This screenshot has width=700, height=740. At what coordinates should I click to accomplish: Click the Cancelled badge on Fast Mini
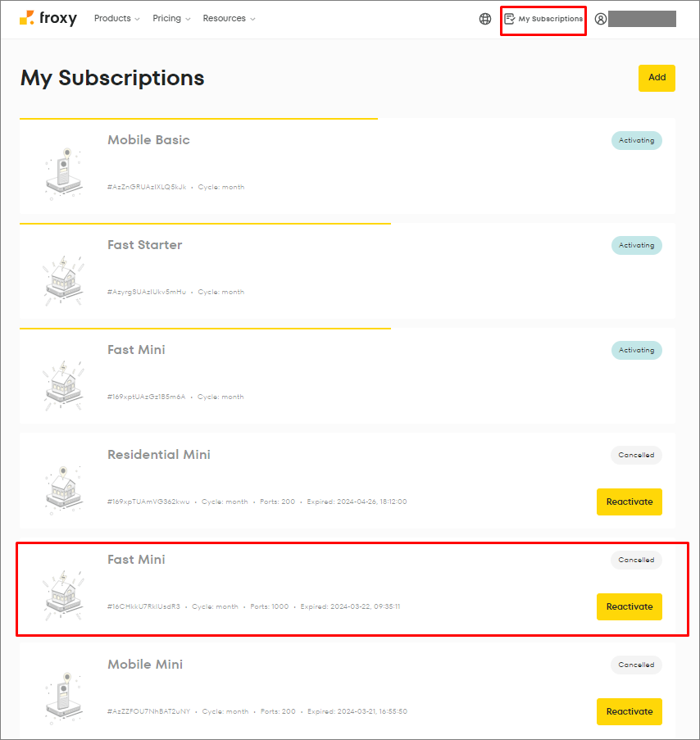pos(635,560)
